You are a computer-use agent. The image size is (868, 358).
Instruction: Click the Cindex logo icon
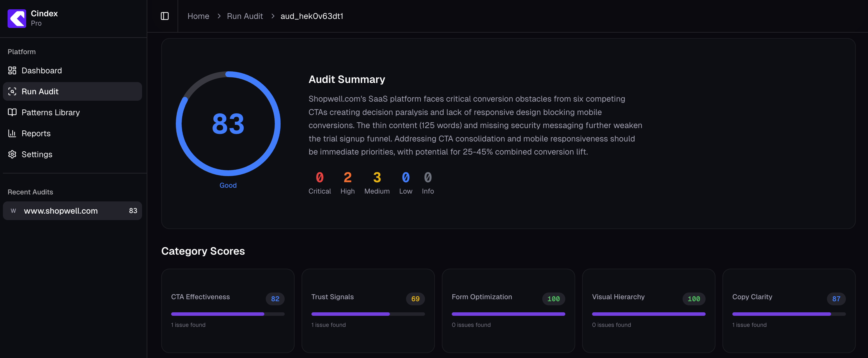click(17, 19)
